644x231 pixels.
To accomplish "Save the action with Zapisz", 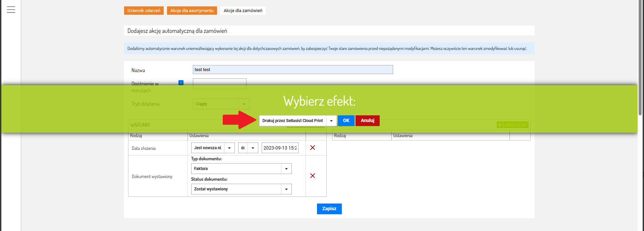I will (329, 209).
